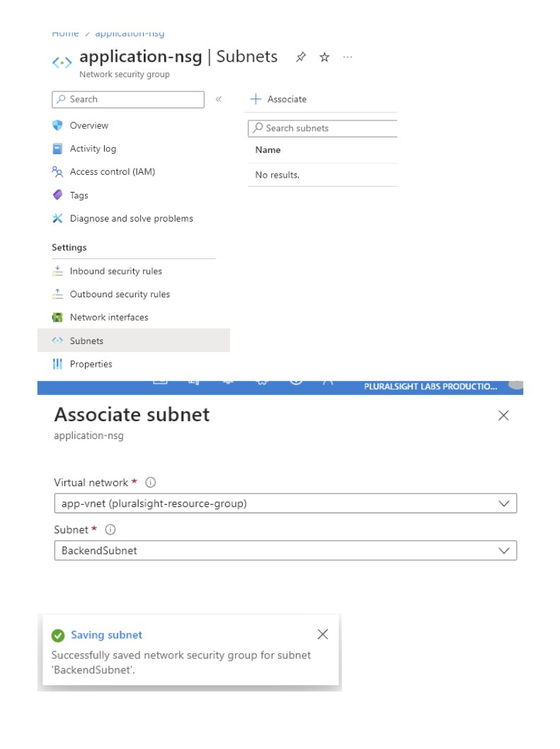The image size is (560, 749).
Task: Open the Subnet dropdown showing BackendSubnet
Action: (x=504, y=550)
